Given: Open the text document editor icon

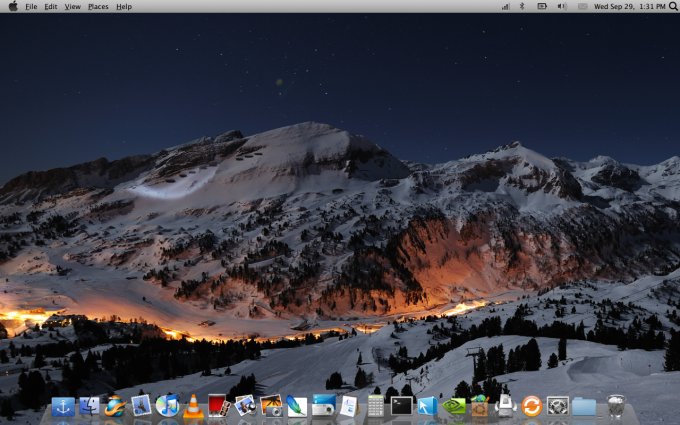Looking at the screenshot, I should 349,406.
